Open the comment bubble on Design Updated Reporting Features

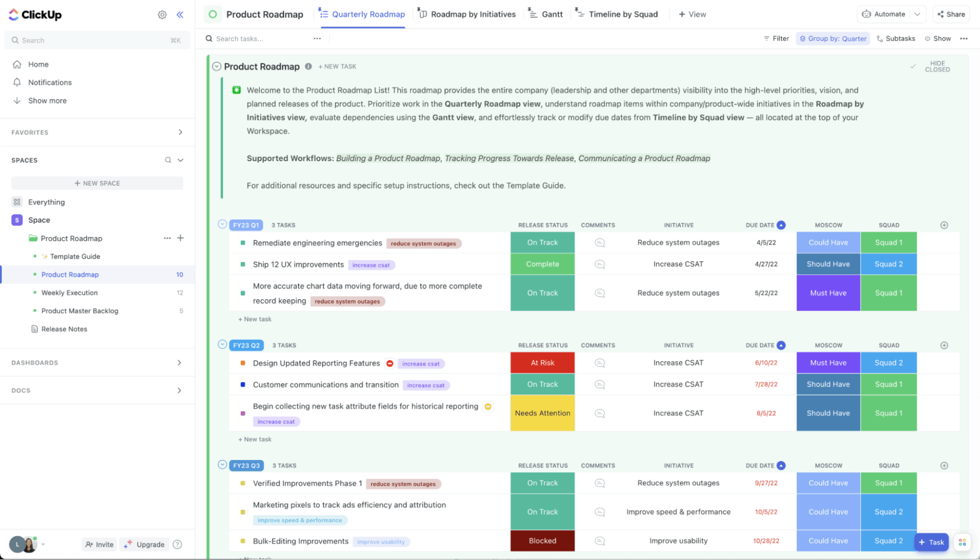click(599, 363)
